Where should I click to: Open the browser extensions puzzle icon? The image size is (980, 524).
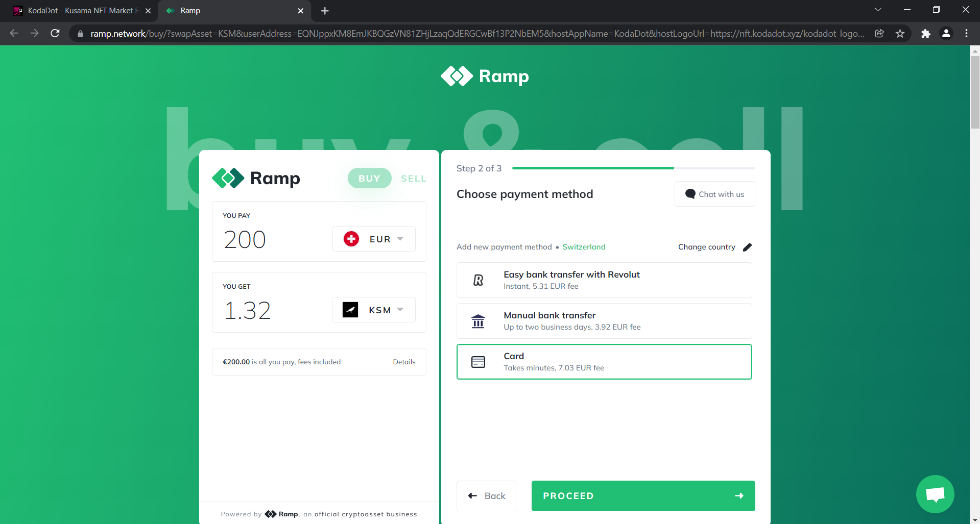coord(925,34)
